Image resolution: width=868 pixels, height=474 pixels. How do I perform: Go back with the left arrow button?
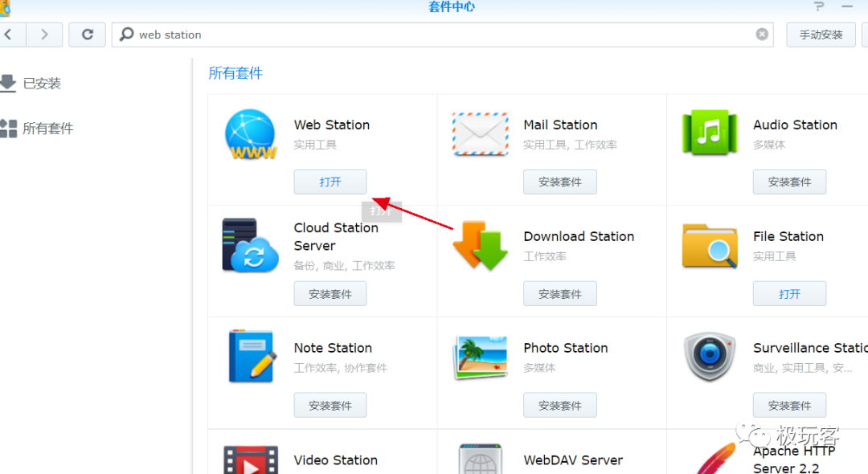[8, 35]
